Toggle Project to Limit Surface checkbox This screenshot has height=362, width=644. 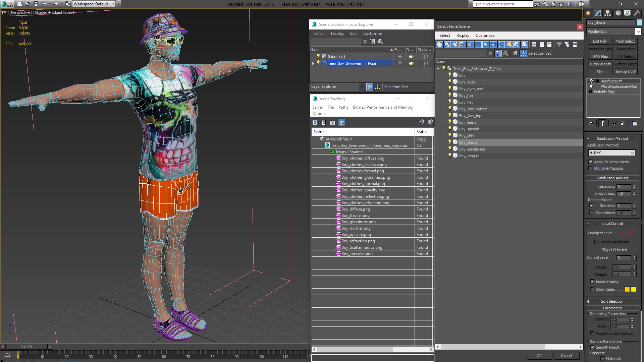click(x=592, y=334)
